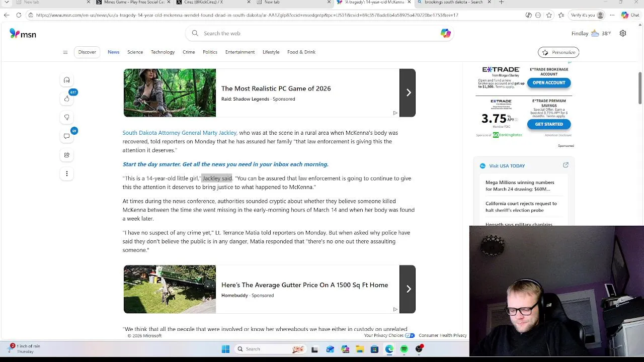This screenshot has height=362, width=644.
Task: Select News navigation tab
Action: point(114,52)
